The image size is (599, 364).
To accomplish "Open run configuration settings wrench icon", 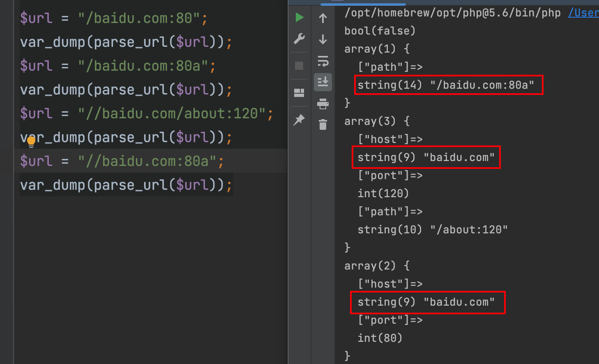I will pos(299,39).
